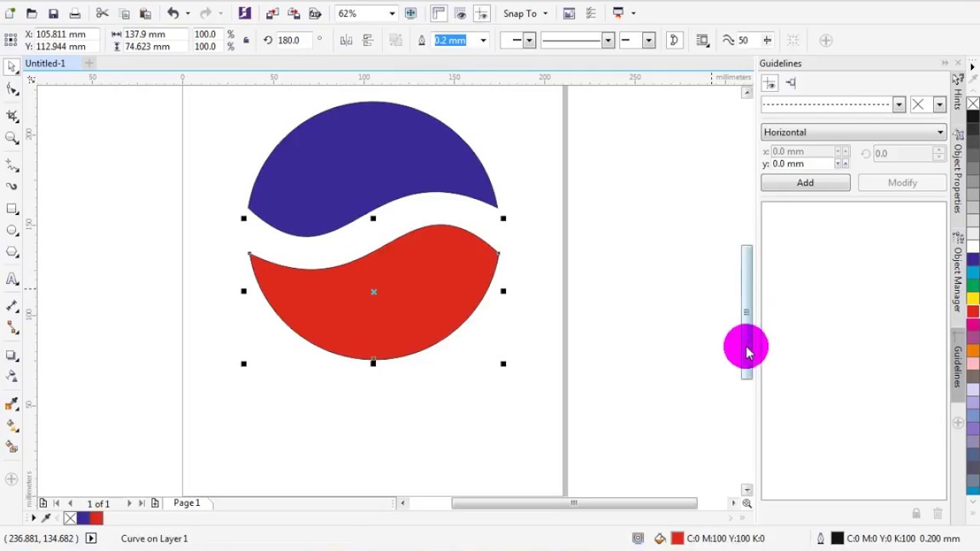Viewport: 980px width, 551px height.
Task: Undo the last action
Action: pyautogui.click(x=173, y=14)
